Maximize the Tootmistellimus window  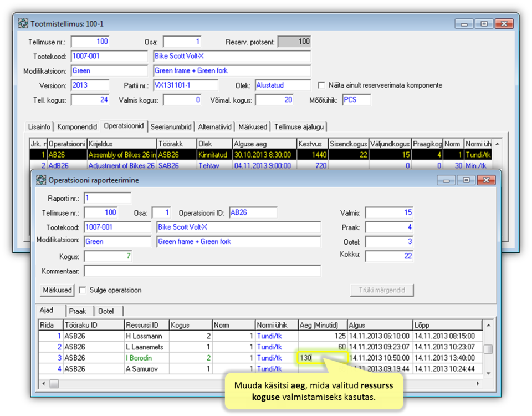point(484,23)
